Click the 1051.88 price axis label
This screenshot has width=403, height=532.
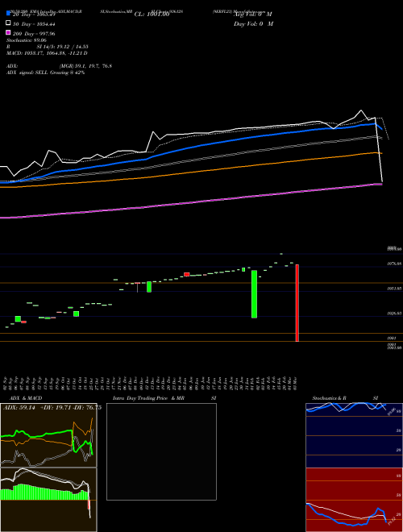coord(394,288)
